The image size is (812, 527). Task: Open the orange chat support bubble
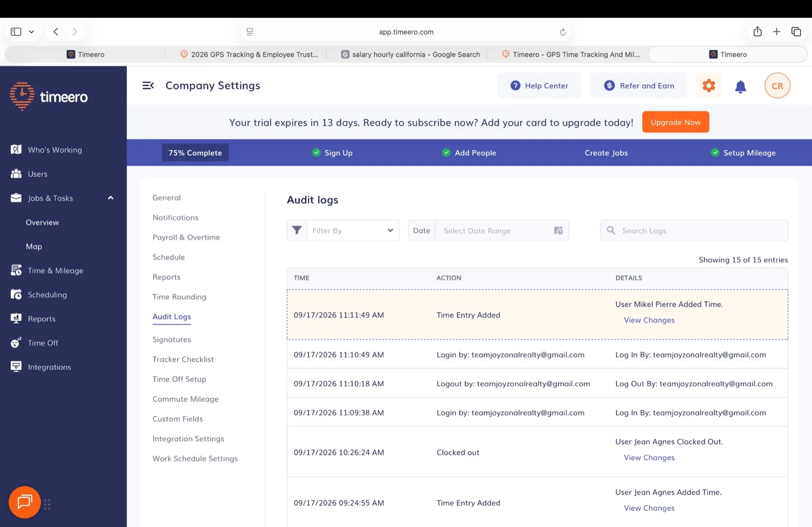(25, 502)
